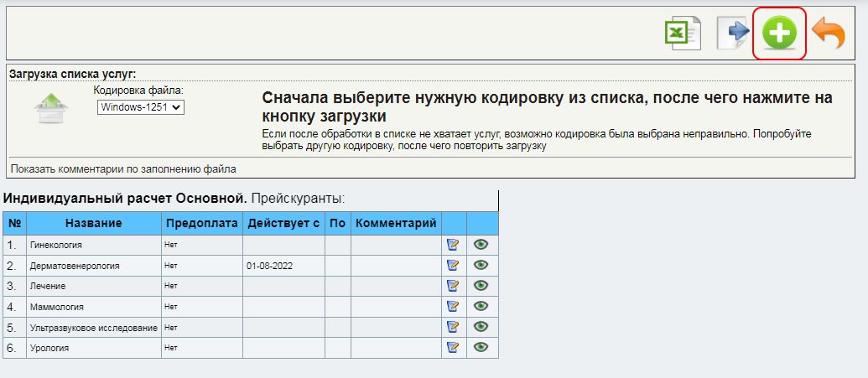The height and width of the screenshot is (378, 868).
Task: Expand Показать комментарии по заполнению файла
Action: (x=123, y=168)
